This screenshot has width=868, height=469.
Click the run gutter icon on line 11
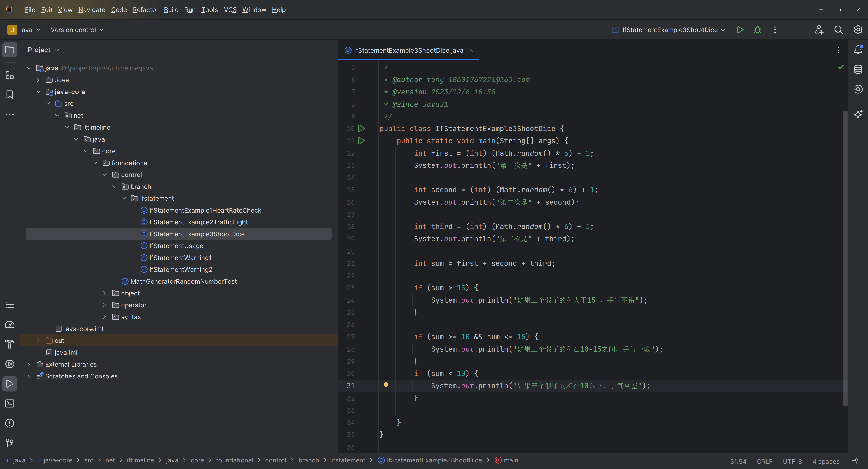click(x=361, y=141)
